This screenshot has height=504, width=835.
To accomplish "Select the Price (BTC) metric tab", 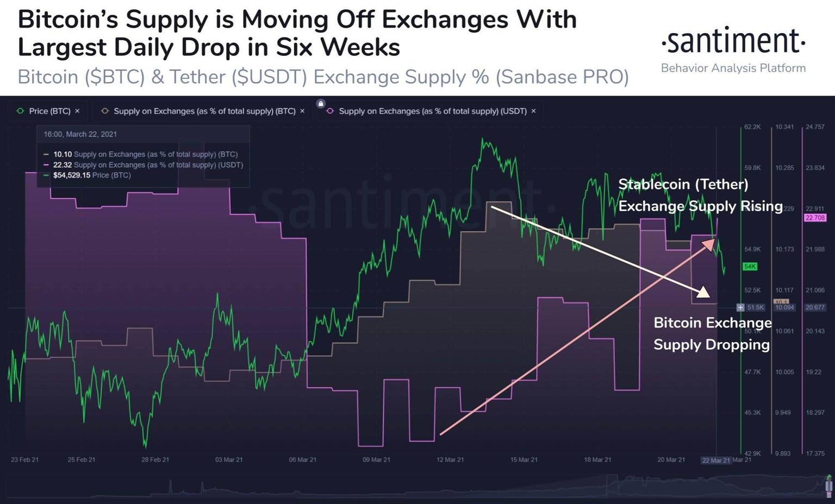I will point(49,111).
